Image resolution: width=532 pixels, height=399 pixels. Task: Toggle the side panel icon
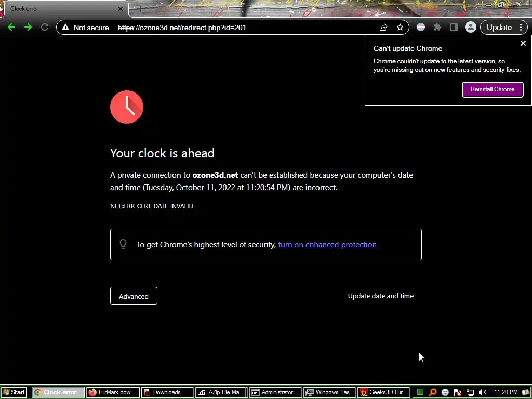[x=454, y=28]
